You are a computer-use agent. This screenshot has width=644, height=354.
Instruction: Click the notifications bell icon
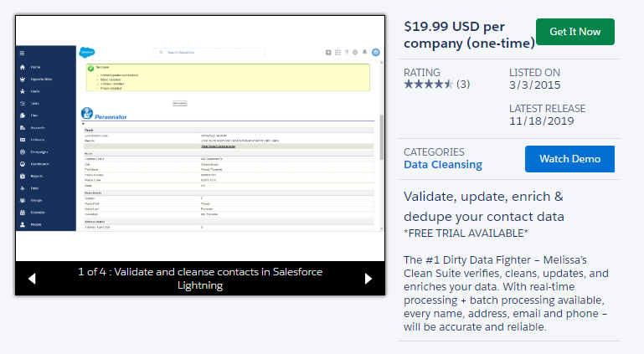coord(365,53)
